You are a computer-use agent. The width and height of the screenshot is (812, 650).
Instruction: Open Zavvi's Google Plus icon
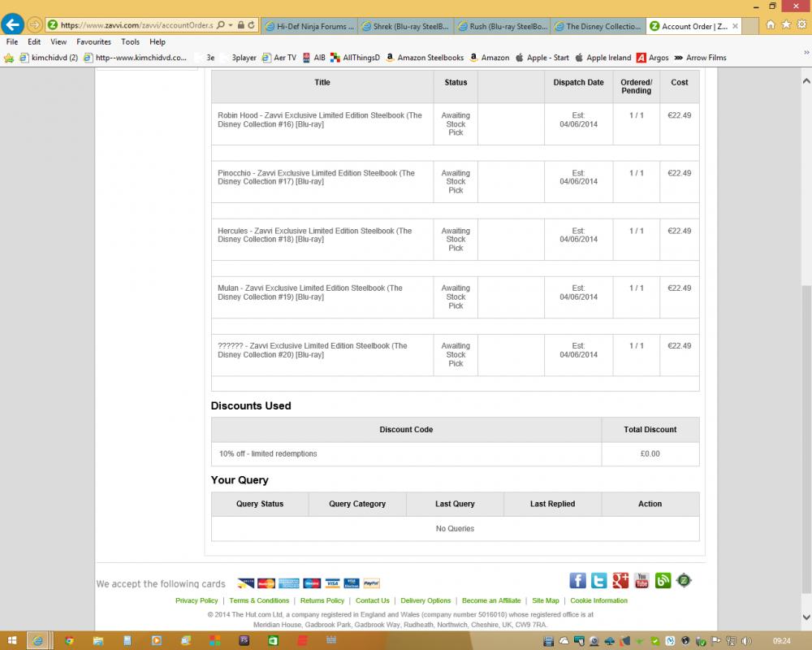[620, 581]
